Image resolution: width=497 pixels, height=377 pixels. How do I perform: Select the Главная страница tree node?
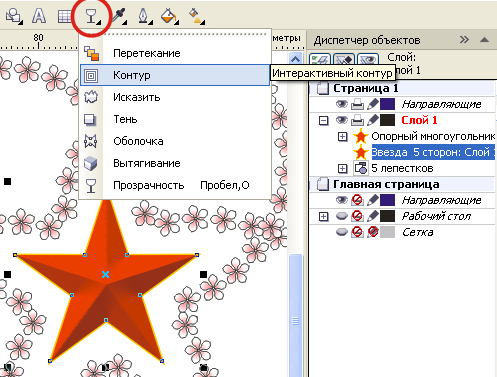point(386,184)
